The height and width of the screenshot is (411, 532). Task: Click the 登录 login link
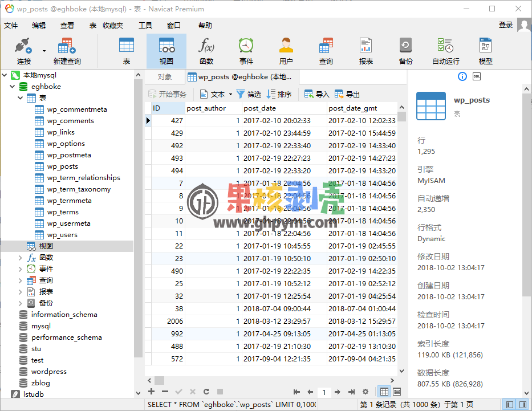click(x=506, y=25)
